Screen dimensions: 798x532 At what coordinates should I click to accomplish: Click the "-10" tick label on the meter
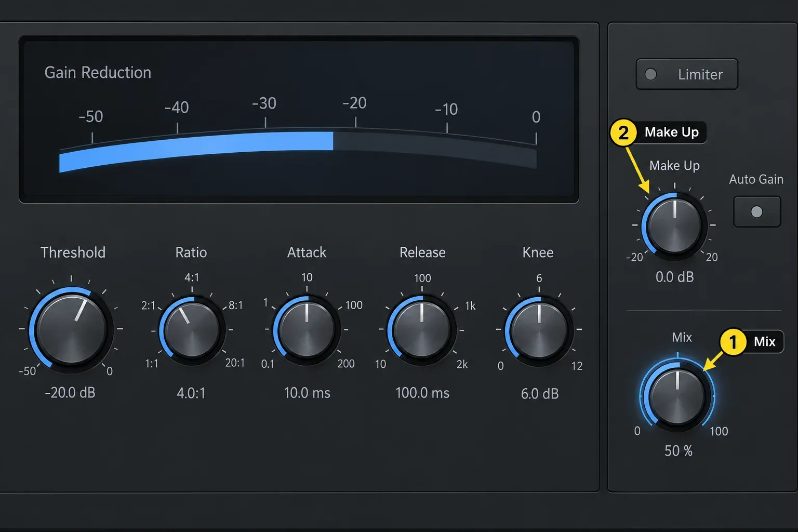(446, 109)
